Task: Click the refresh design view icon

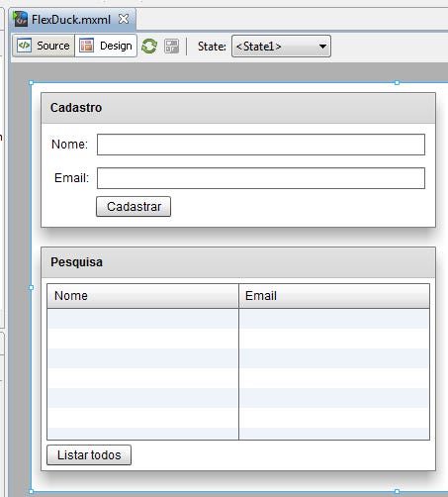Action: click(x=149, y=46)
